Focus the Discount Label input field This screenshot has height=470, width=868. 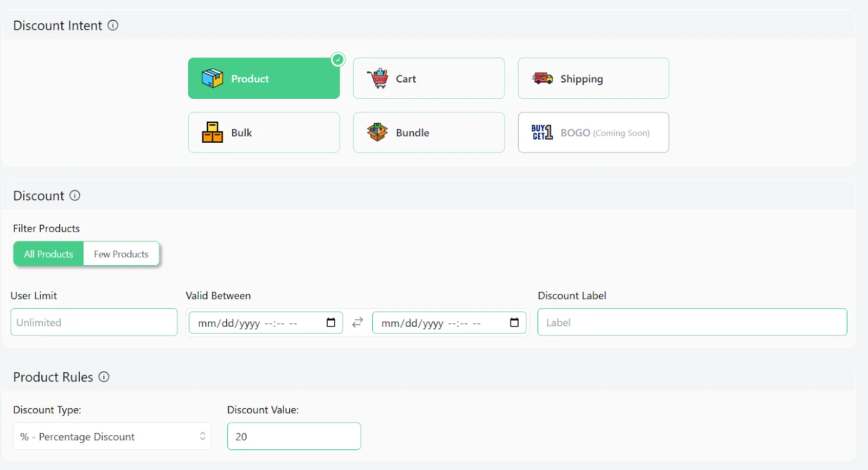pyautogui.click(x=692, y=322)
